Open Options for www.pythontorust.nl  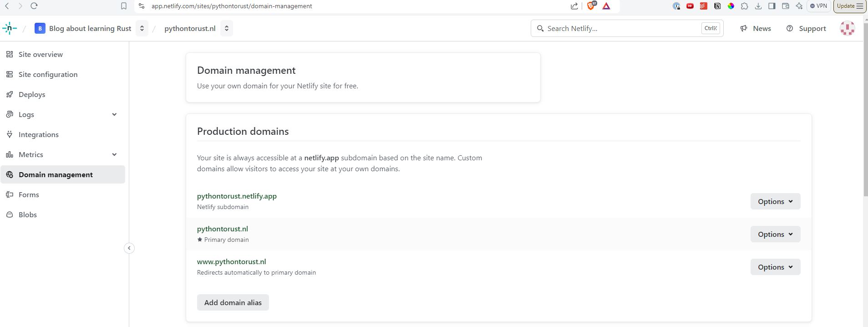(775, 267)
